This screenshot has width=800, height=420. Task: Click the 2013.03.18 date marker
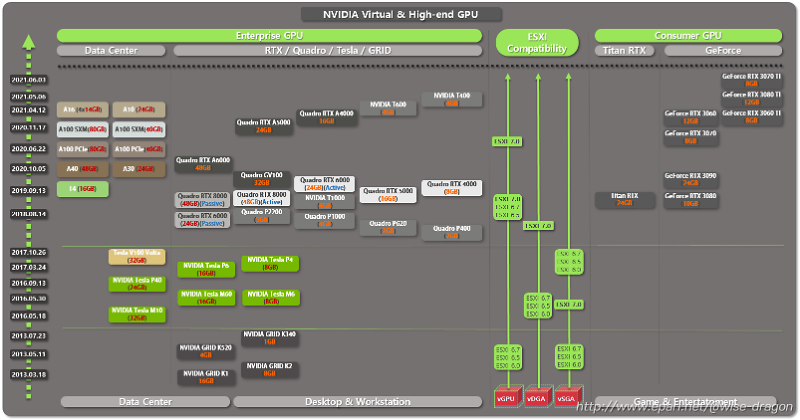29,374
